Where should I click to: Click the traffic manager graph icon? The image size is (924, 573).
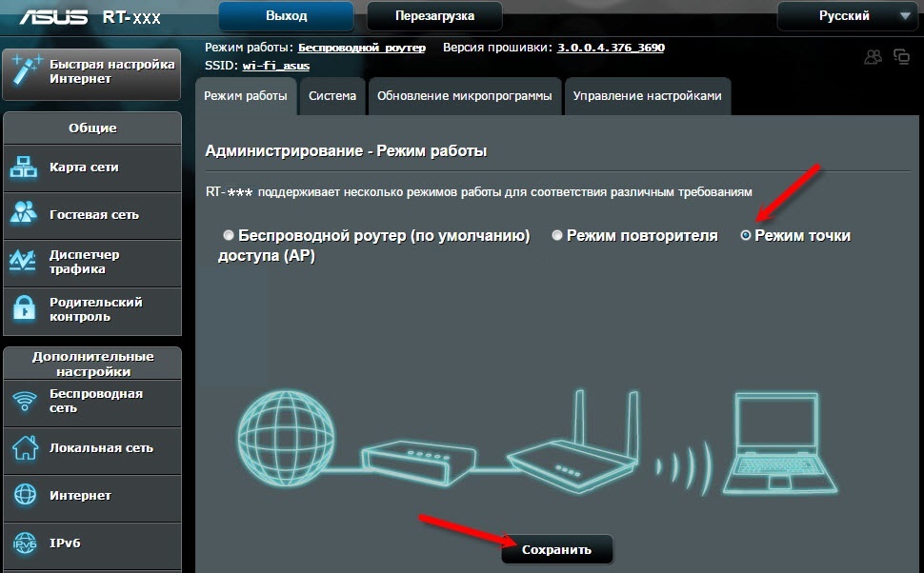coord(23,260)
